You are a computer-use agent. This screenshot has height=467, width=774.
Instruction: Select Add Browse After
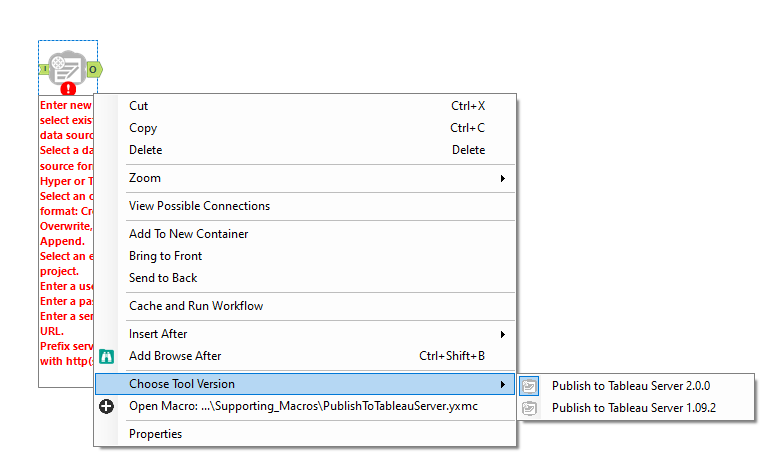[x=305, y=356]
